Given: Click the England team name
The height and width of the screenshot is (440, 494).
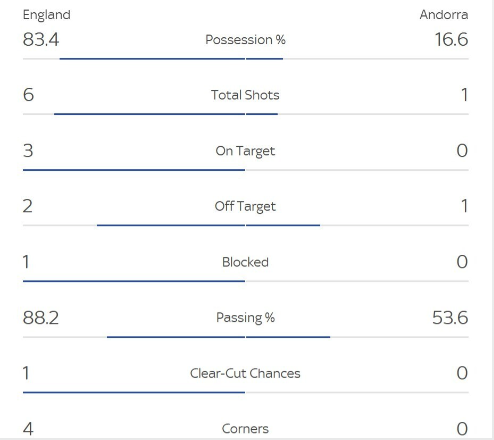Looking at the screenshot, I should 47,15.
